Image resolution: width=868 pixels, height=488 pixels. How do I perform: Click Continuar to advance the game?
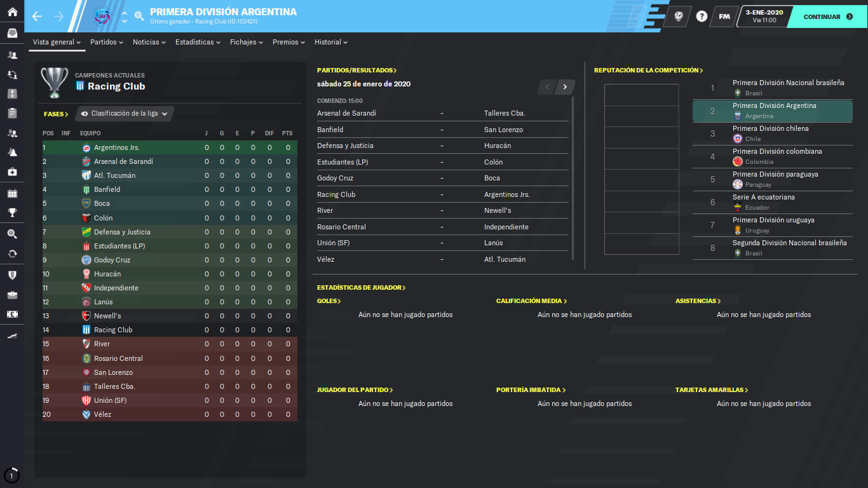pos(827,17)
